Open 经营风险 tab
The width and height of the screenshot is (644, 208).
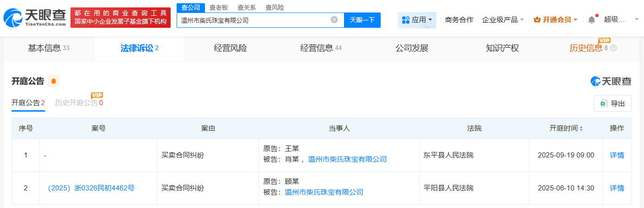click(x=230, y=48)
